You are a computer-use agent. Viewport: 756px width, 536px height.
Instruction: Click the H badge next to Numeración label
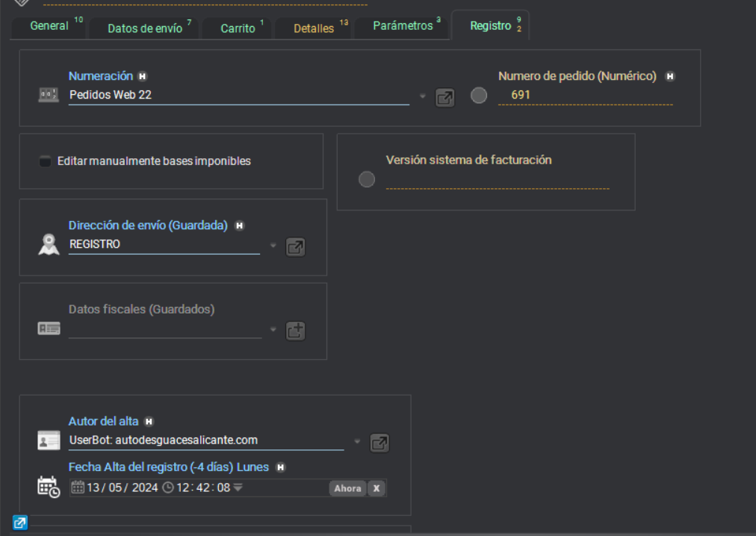pos(142,75)
